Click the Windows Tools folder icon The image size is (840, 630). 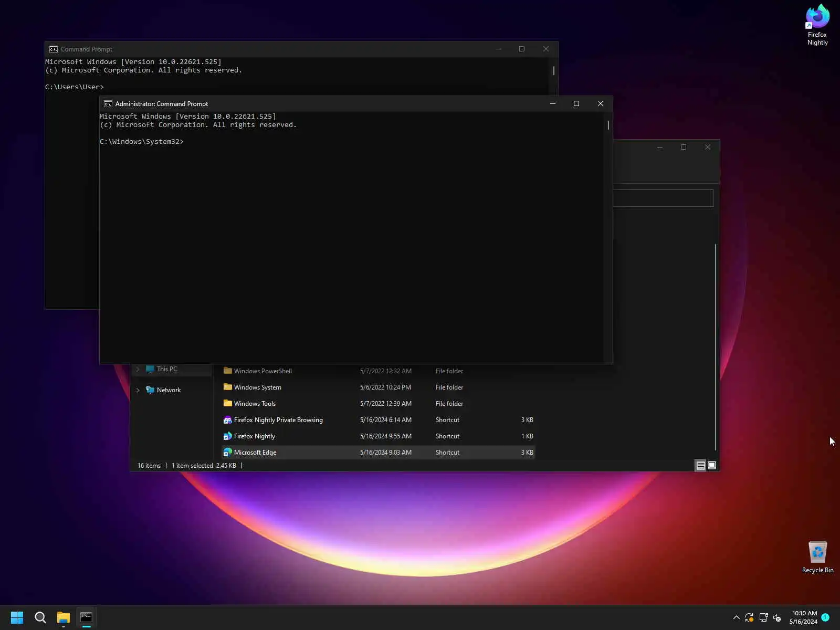pyautogui.click(x=228, y=403)
